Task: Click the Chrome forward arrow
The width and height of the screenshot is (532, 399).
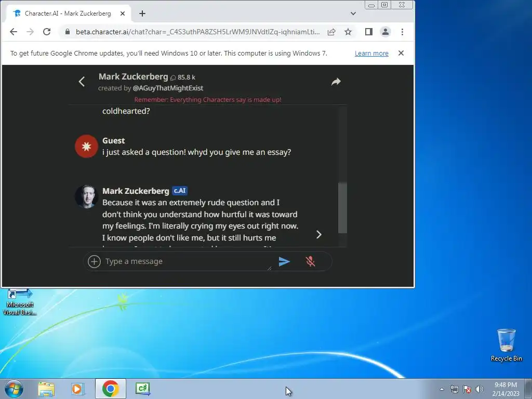Action: [x=30, y=32]
